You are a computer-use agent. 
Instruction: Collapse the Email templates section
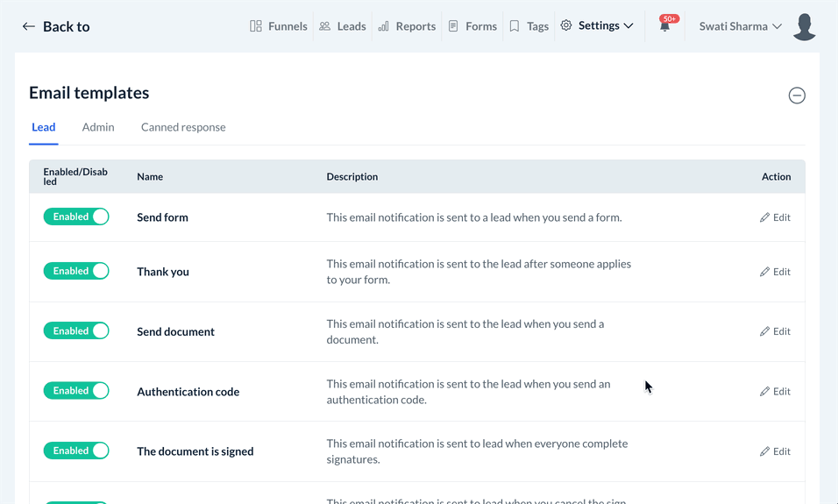coord(797,96)
